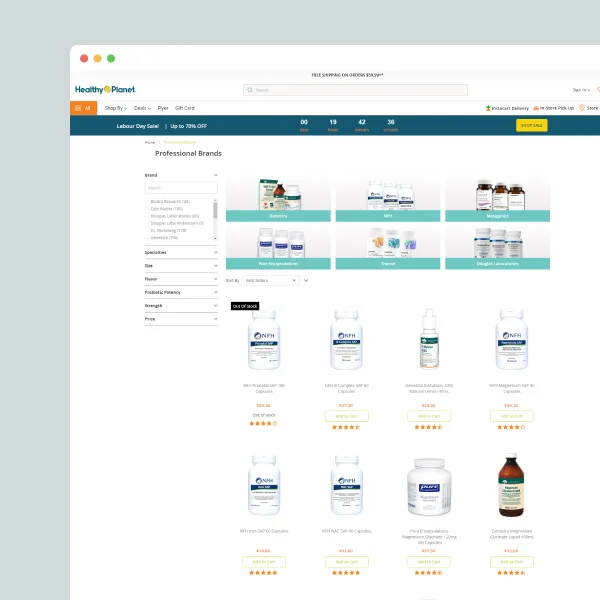Open the Genestra D-Mulsion dropper bottle image
This screenshot has height=600, width=600.
coord(429,339)
